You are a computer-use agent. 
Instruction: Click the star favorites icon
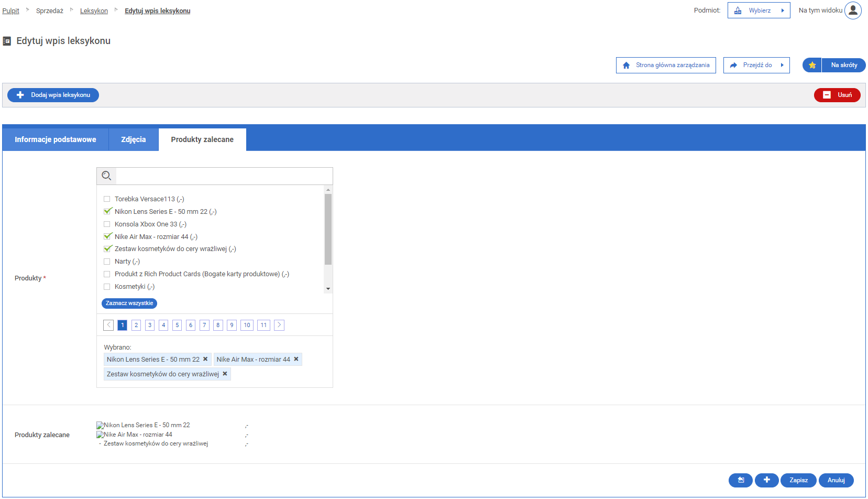(x=812, y=66)
